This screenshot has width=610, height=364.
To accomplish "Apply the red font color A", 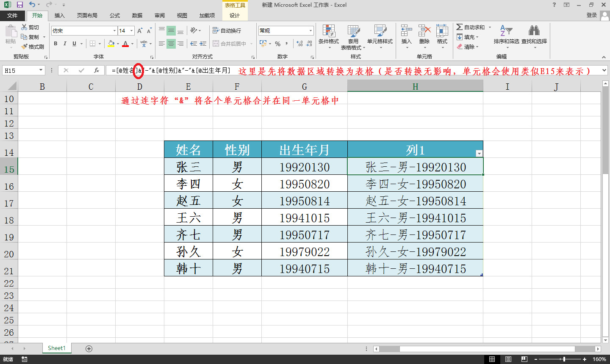I will [125, 44].
